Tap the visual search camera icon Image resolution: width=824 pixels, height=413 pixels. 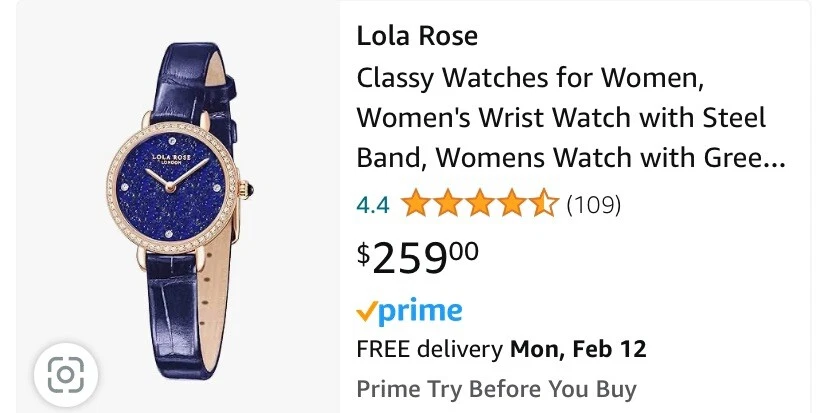[x=65, y=375]
